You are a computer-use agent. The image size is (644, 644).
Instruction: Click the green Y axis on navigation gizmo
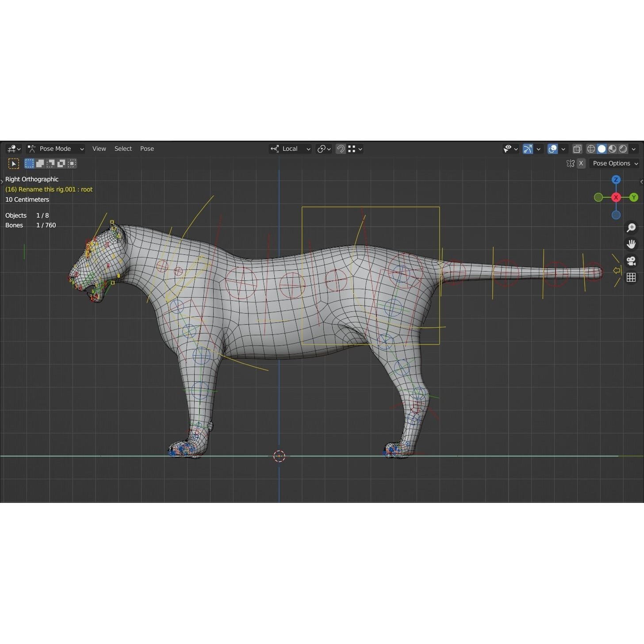pos(633,197)
